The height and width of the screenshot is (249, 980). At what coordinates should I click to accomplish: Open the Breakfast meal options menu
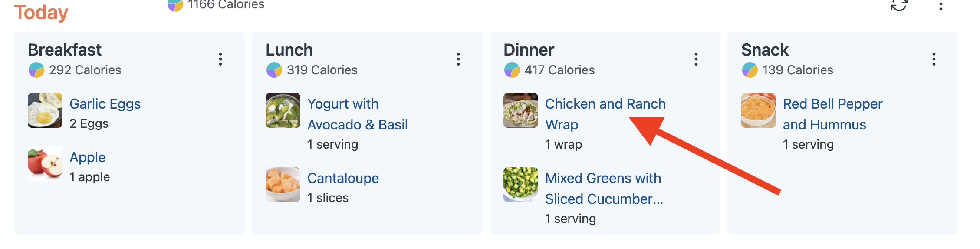(x=220, y=59)
